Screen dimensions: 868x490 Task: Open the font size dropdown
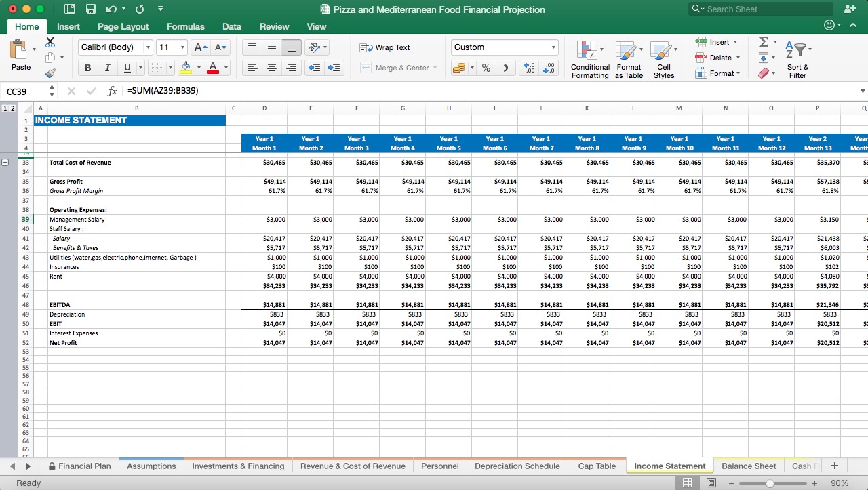182,47
